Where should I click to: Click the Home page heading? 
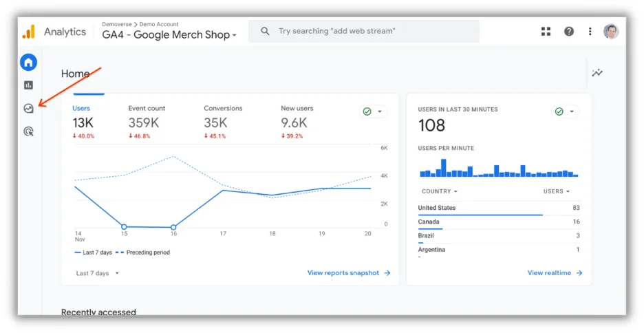[x=75, y=74]
